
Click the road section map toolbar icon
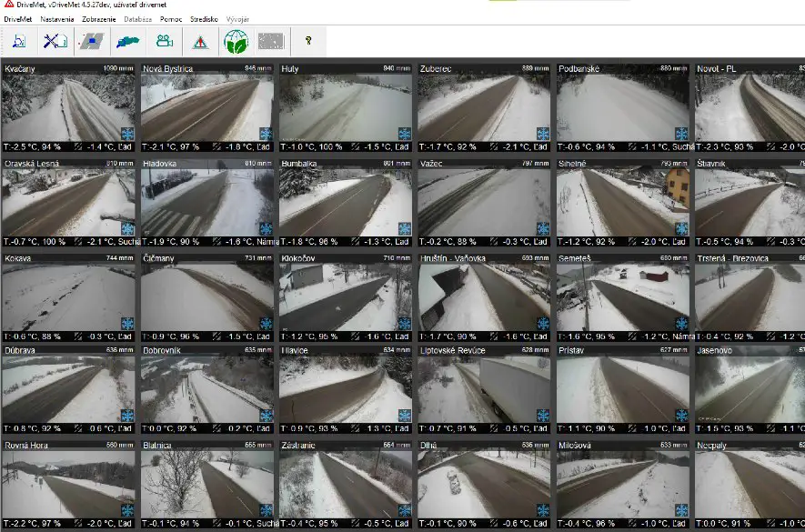92,41
